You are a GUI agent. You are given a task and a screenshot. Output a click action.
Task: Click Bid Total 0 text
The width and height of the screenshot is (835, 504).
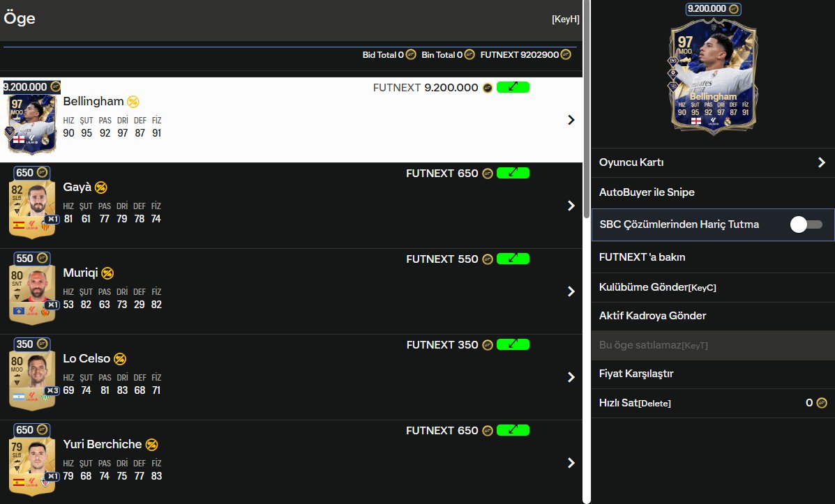[383, 55]
